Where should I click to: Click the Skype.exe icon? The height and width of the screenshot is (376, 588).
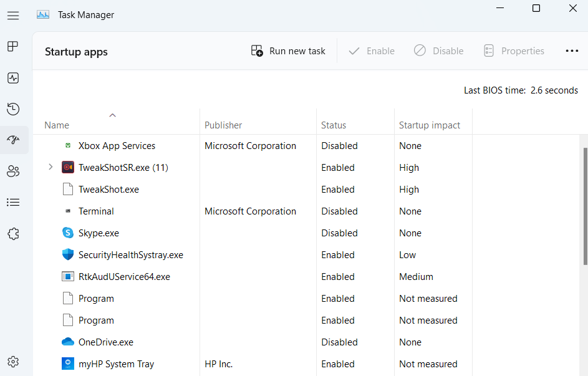pos(68,233)
